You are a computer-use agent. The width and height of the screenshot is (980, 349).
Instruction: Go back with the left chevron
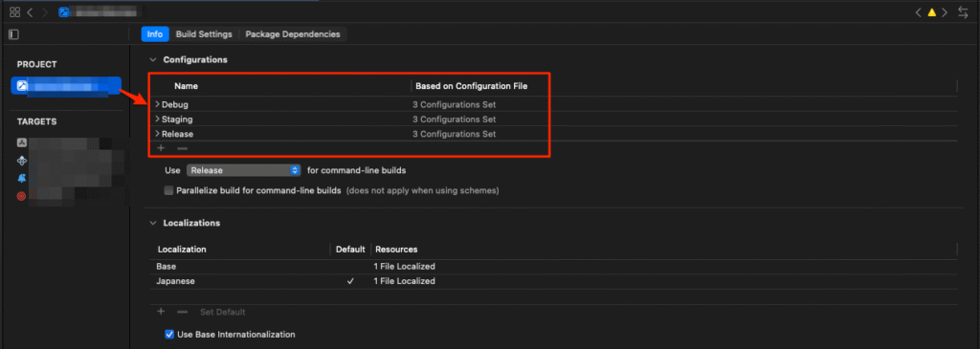[x=30, y=11]
